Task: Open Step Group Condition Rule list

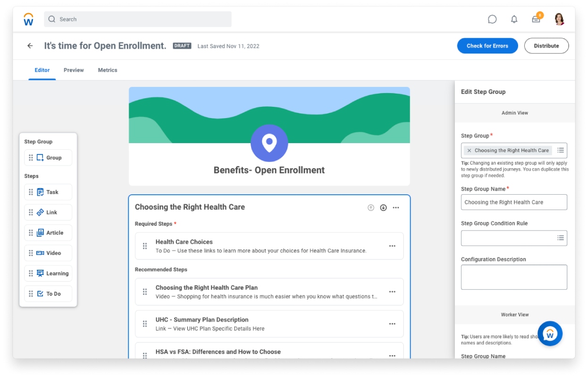Action: (x=561, y=238)
